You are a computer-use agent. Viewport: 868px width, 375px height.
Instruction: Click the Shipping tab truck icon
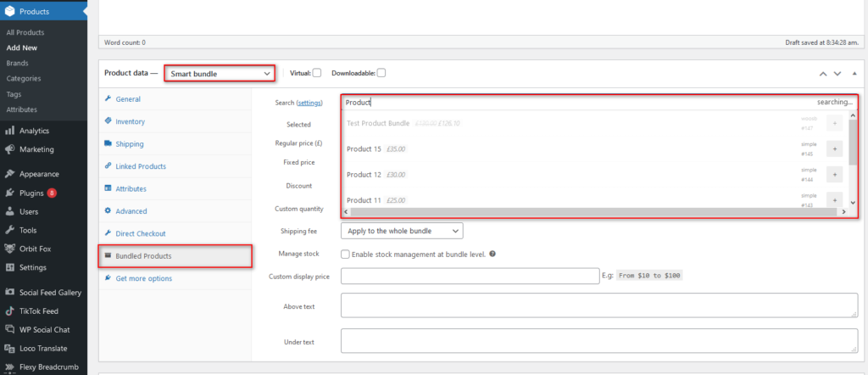108,143
